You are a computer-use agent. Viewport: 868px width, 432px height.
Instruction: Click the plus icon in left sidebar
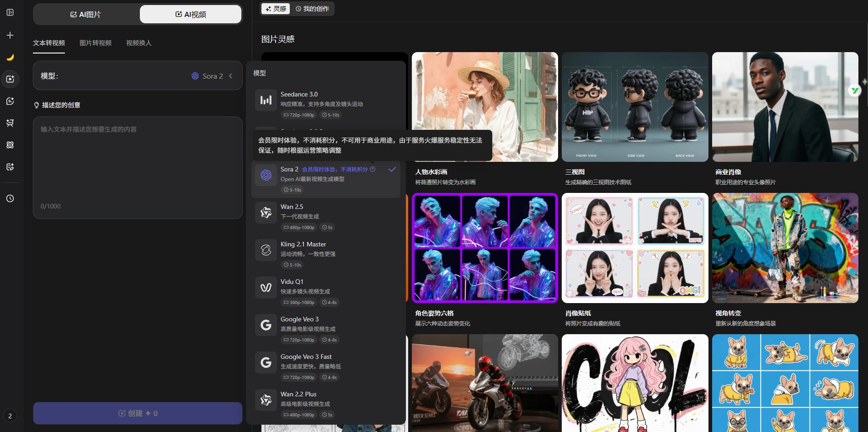click(10, 35)
